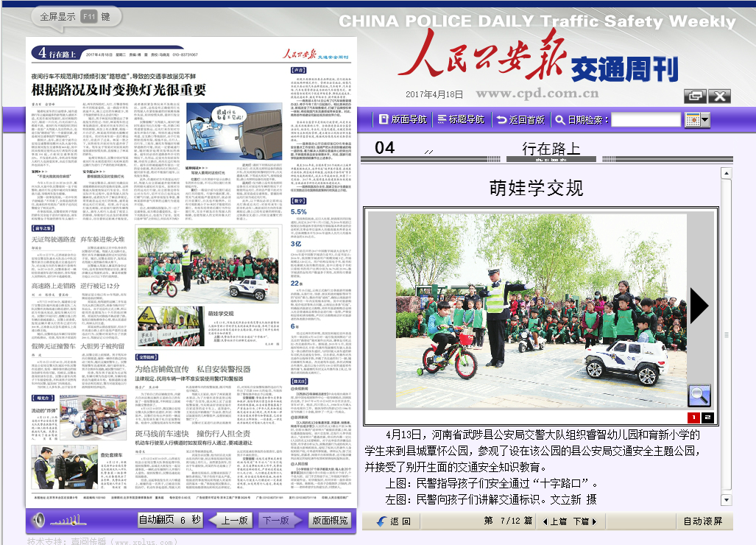Click the magnifier icon on the photo
Screen dimensions: 756x545
click(x=699, y=395)
